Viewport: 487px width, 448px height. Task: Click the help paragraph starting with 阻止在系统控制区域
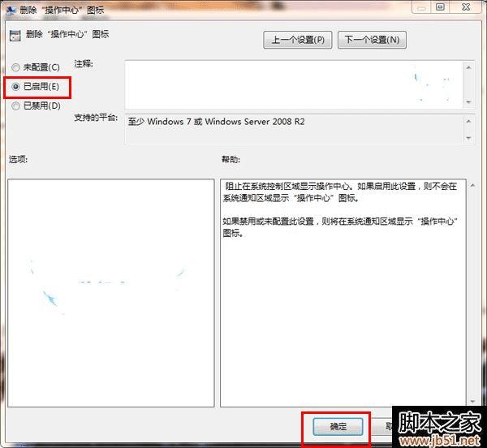(340, 192)
